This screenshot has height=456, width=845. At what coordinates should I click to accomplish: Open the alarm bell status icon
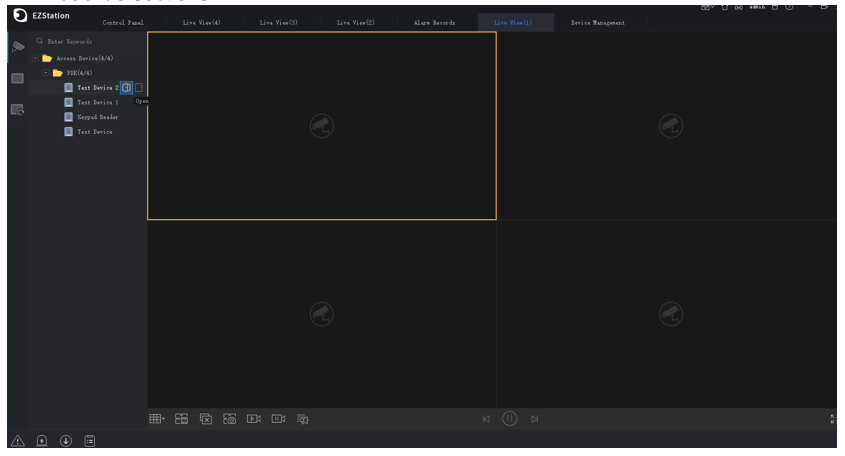(41, 441)
